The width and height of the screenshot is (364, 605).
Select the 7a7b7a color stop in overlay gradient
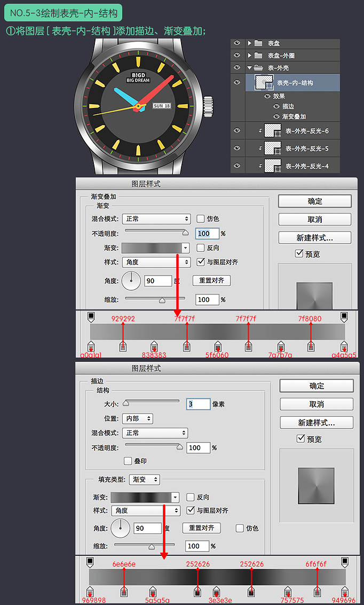click(281, 346)
